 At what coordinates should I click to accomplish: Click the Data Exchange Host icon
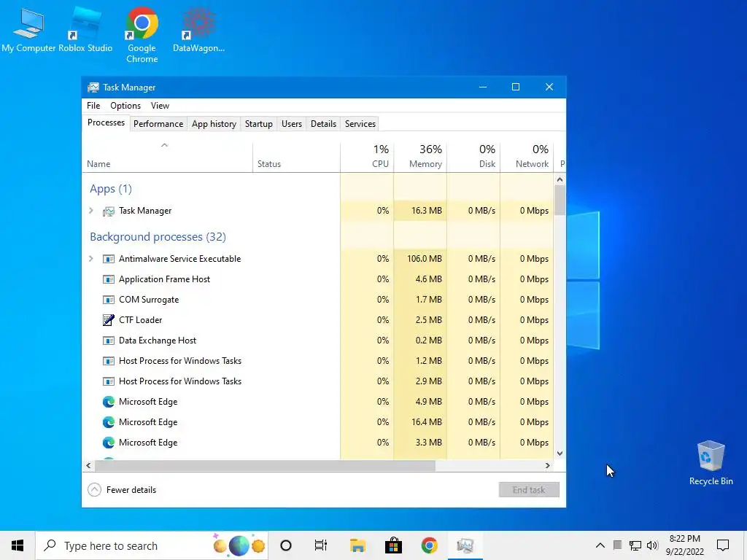(x=109, y=341)
